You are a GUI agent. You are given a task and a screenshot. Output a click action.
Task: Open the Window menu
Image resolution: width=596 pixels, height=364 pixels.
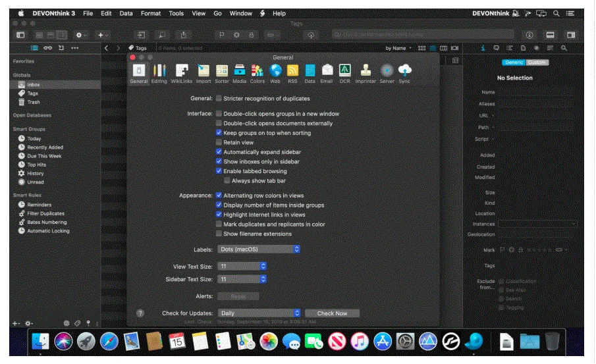(x=240, y=13)
